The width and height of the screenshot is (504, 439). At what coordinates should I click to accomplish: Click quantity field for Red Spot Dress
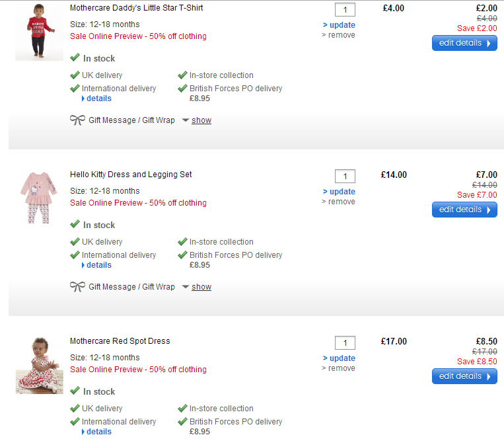345,342
